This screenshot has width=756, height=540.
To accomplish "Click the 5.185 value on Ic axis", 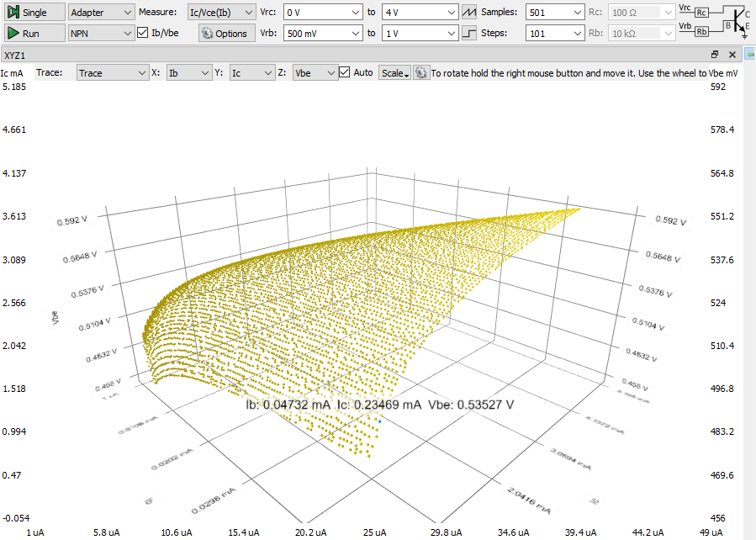I will click(14, 87).
